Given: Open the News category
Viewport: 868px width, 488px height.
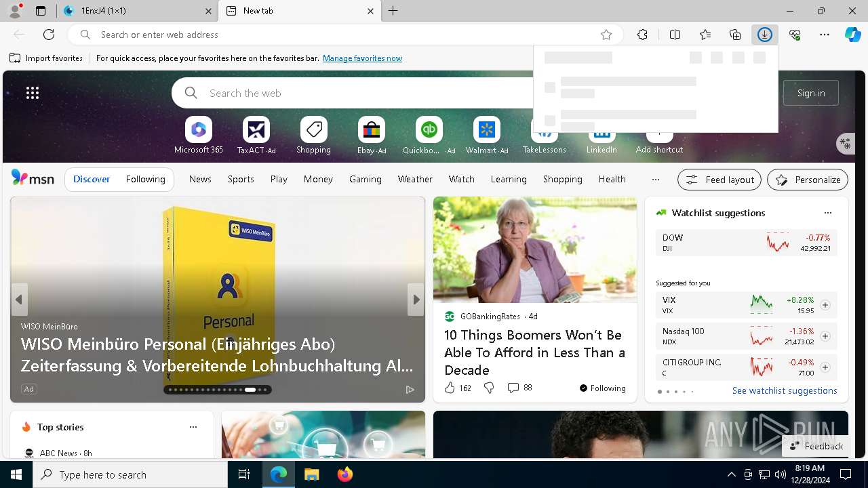Looking at the screenshot, I should point(200,179).
